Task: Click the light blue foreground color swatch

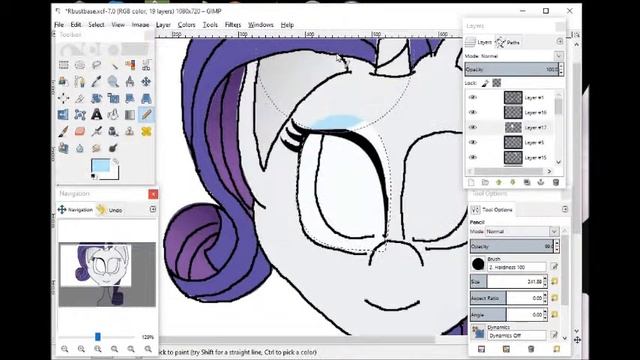Action: tap(100, 165)
